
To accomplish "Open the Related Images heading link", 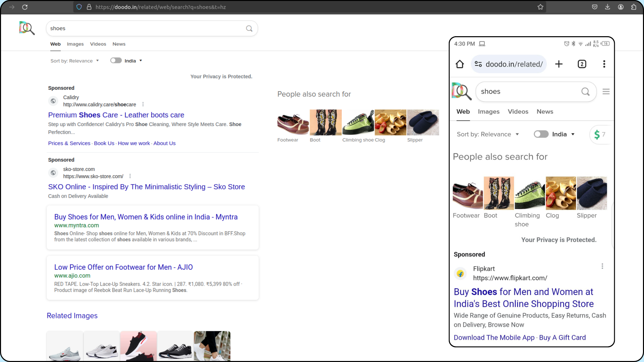I will click(x=72, y=316).
